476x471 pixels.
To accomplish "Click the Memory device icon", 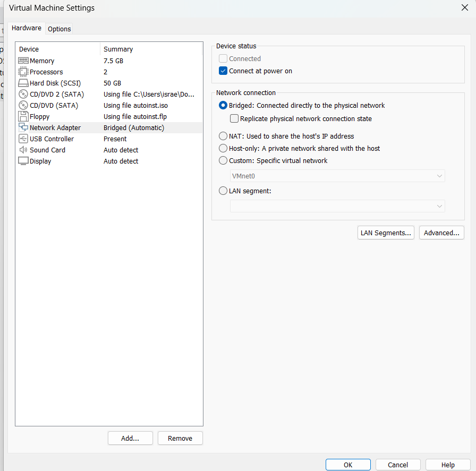I will (x=23, y=61).
